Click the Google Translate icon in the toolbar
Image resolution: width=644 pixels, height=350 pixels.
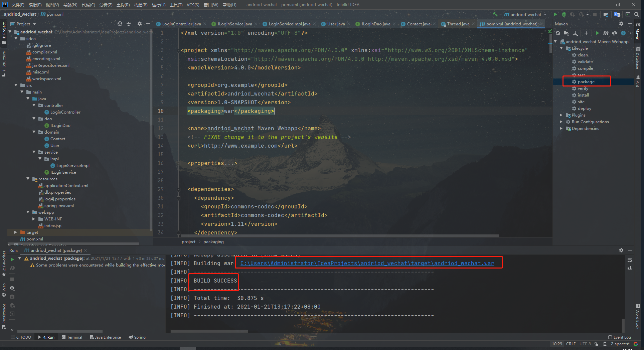617,14
